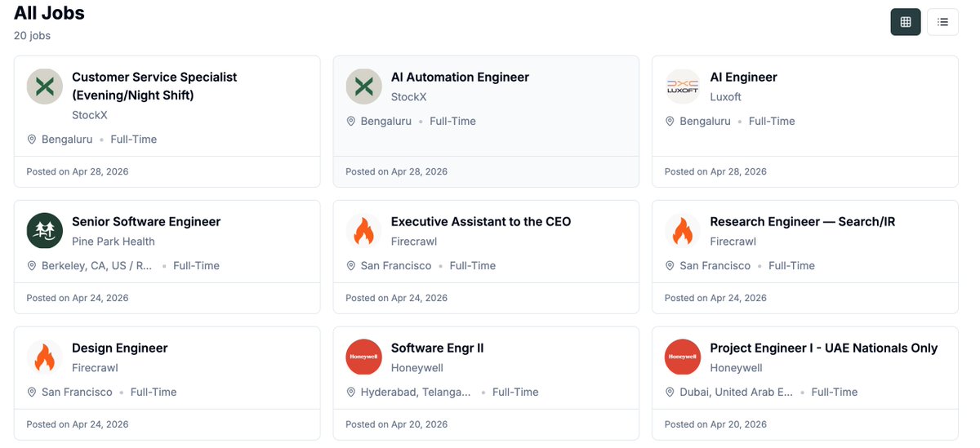980x448 pixels.
Task: Click StockX logo on Customer Service Specialist card
Action: (x=45, y=86)
